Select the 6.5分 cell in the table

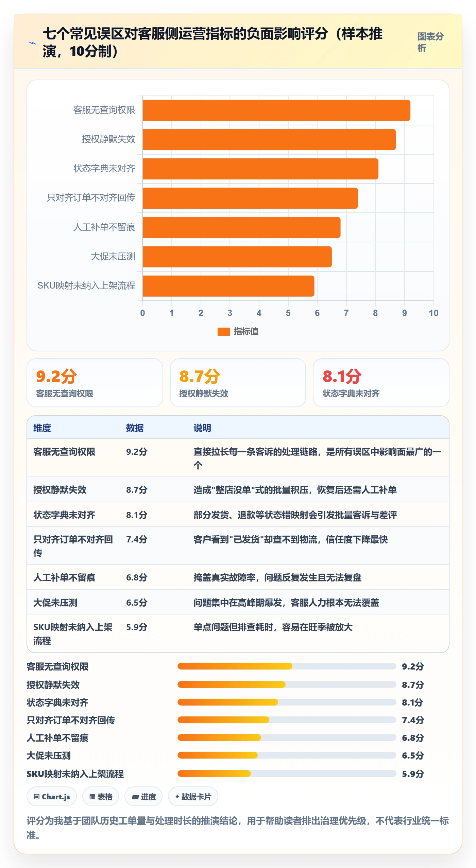point(137,603)
